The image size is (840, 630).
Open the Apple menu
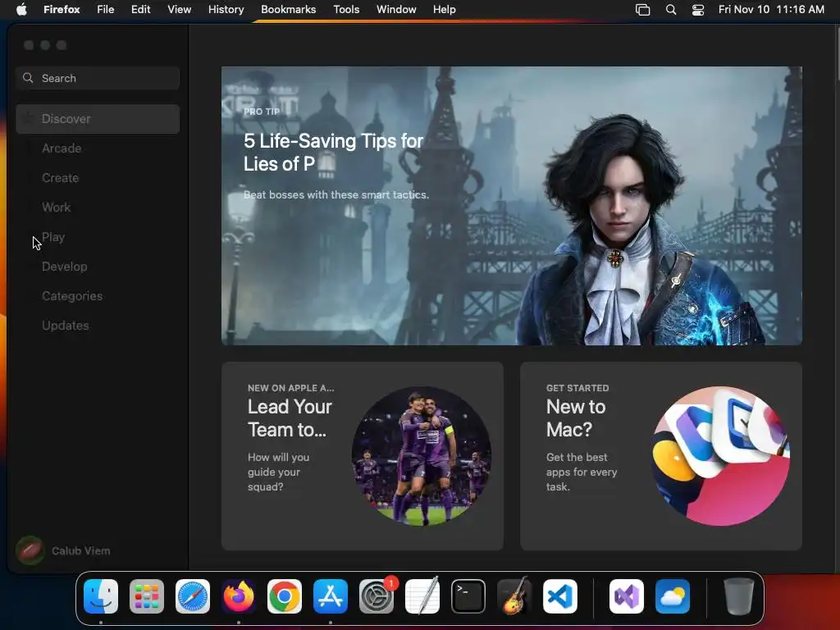click(21, 9)
